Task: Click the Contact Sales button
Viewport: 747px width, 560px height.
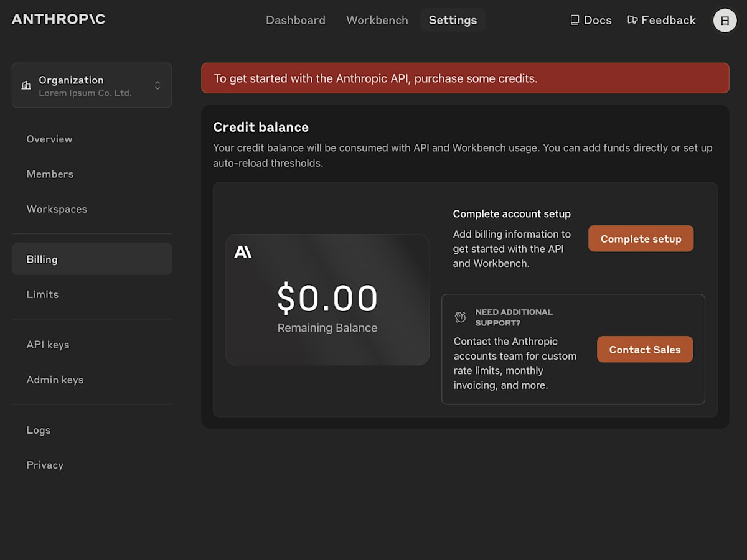Action: (x=645, y=350)
